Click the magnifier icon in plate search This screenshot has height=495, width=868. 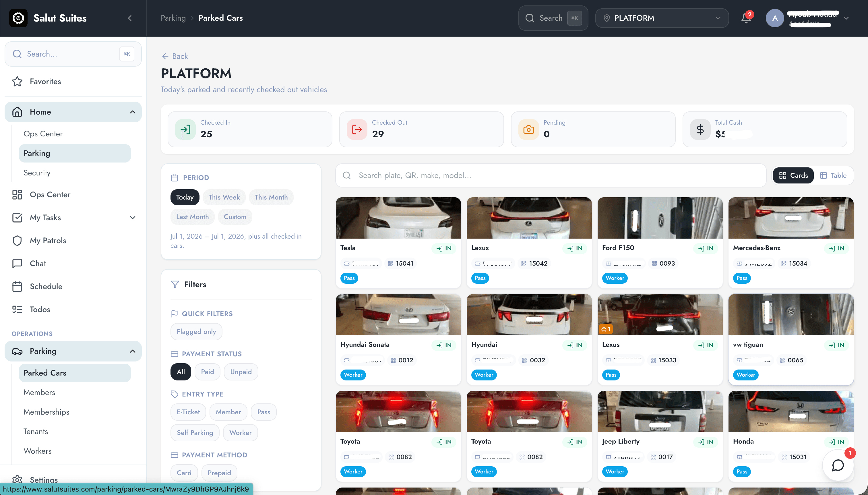(x=347, y=175)
